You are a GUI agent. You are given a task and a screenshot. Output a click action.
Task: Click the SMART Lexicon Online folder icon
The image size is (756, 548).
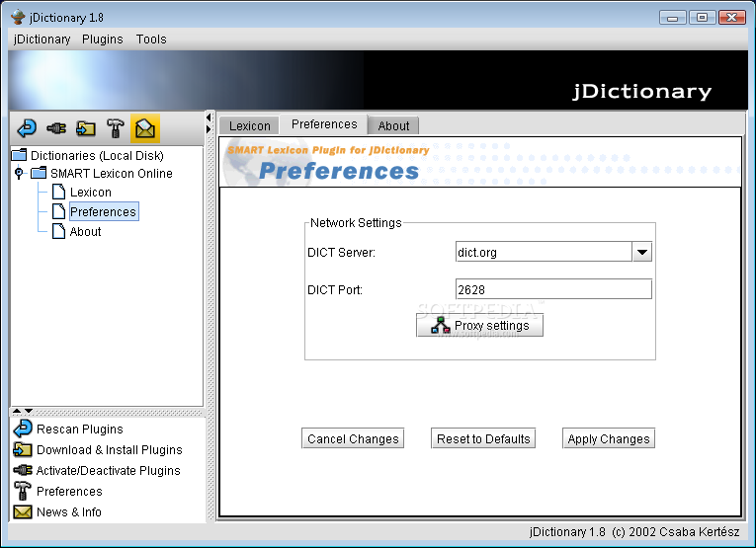(x=39, y=173)
